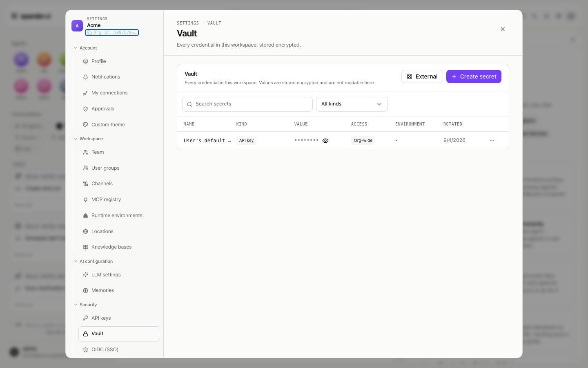588x368 pixels.
Task: Open the OIDC (SSO) page
Action: pyautogui.click(x=119, y=350)
